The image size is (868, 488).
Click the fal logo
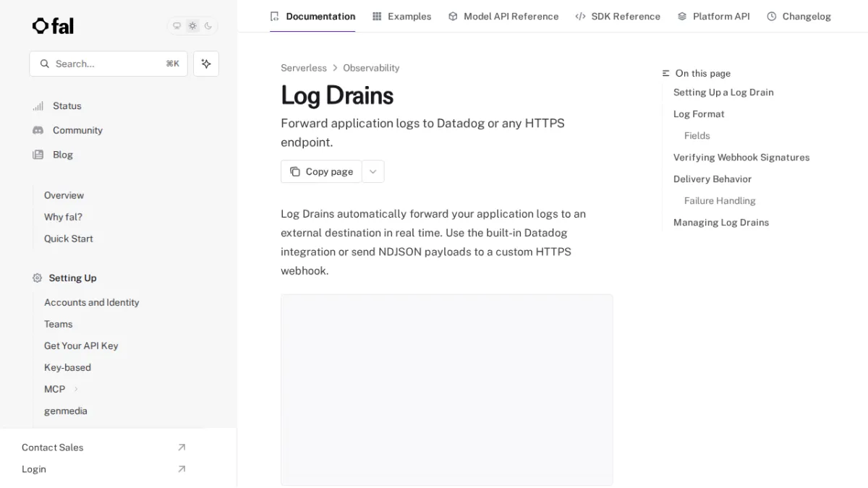point(53,26)
